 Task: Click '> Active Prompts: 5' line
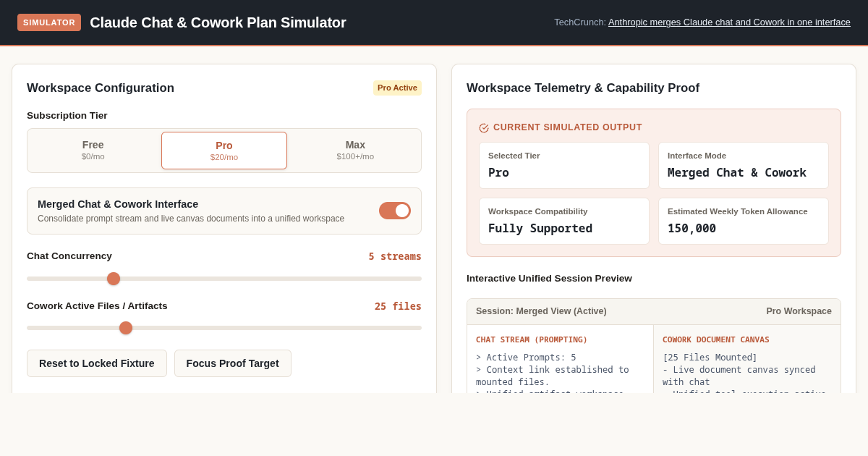(x=526, y=358)
